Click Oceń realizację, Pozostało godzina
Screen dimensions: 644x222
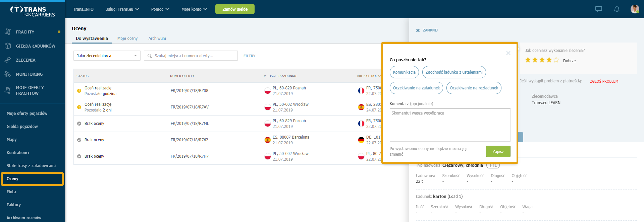100,91
